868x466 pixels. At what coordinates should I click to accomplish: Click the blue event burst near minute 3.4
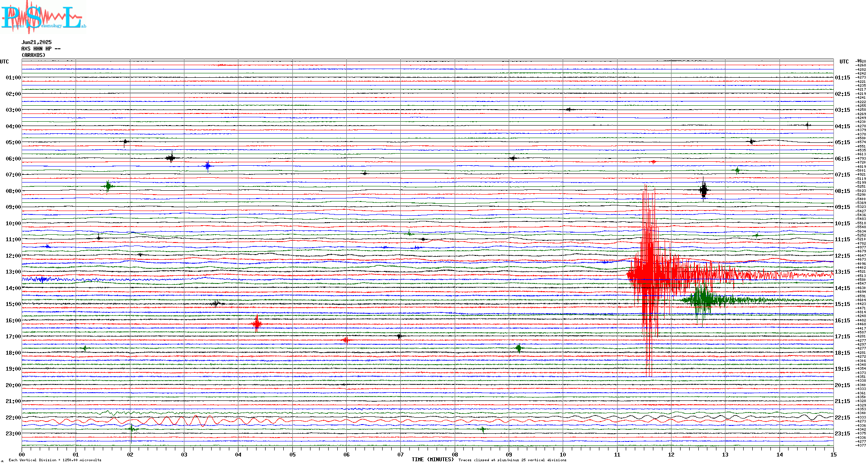(208, 166)
